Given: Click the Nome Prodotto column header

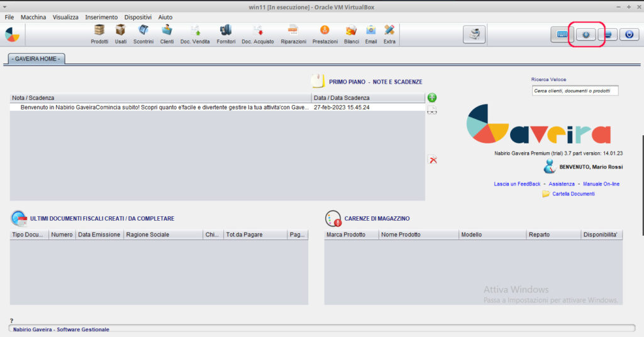Looking at the screenshot, I should (418, 235).
